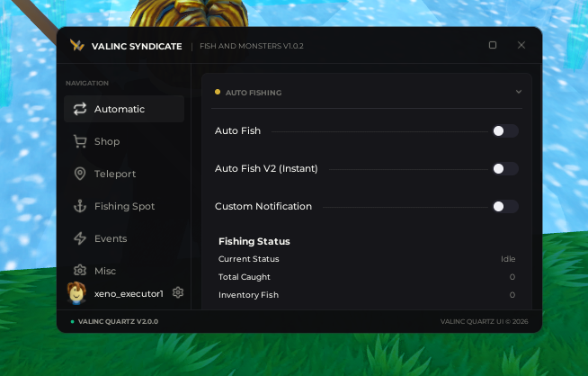The width and height of the screenshot is (588, 376).
Task: Click the xeno_executor1 avatar thumbnail
Action: [x=77, y=292]
